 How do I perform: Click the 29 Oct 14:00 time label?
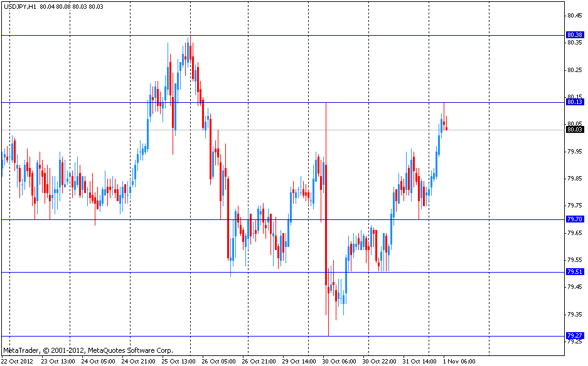pyautogui.click(x=299, y=361)
